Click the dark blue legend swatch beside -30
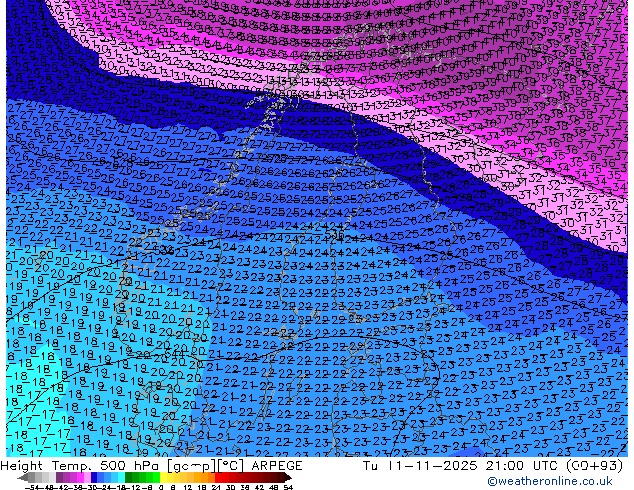 [94, 477]
